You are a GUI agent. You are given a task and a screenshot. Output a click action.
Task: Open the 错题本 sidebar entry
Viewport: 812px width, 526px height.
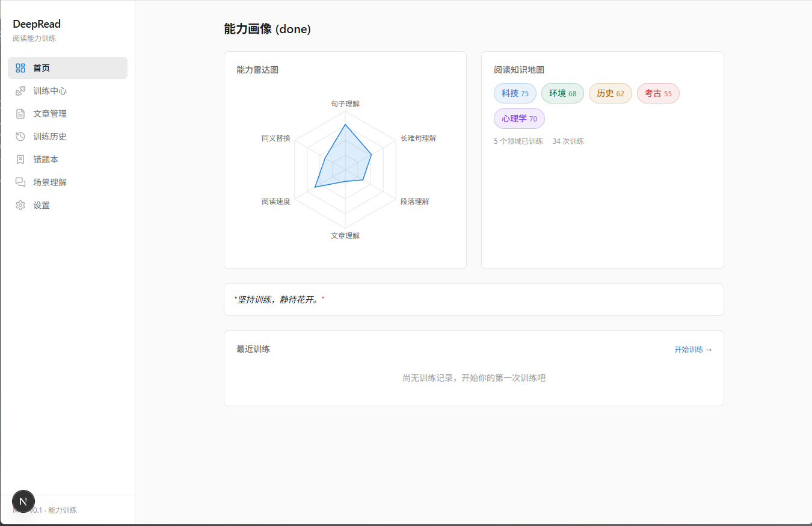(x=67, y=159)
